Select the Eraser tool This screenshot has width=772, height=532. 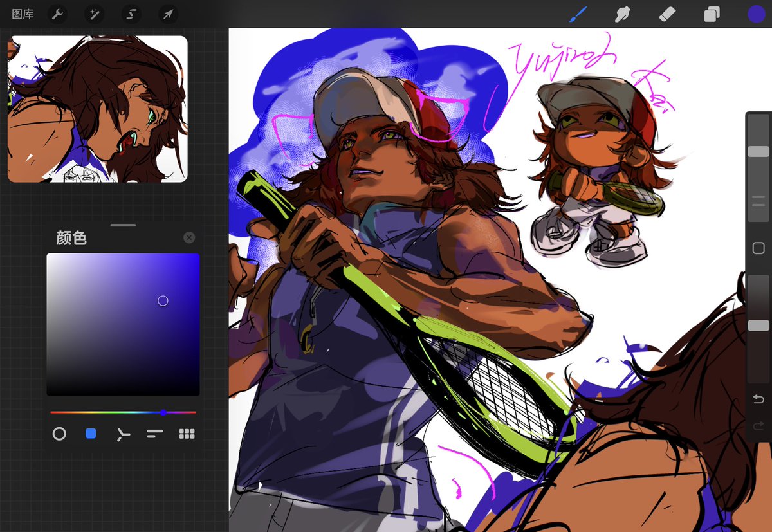[x=667, y=14]
